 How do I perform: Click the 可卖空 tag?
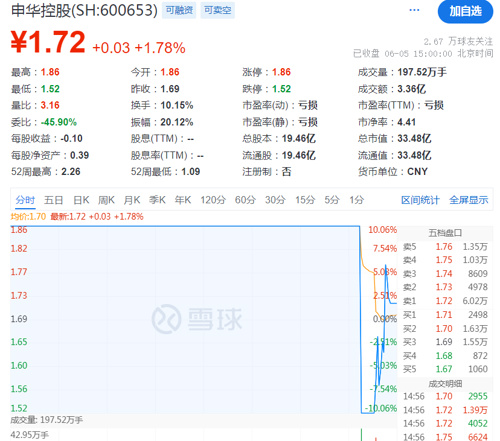coord(218,10)
